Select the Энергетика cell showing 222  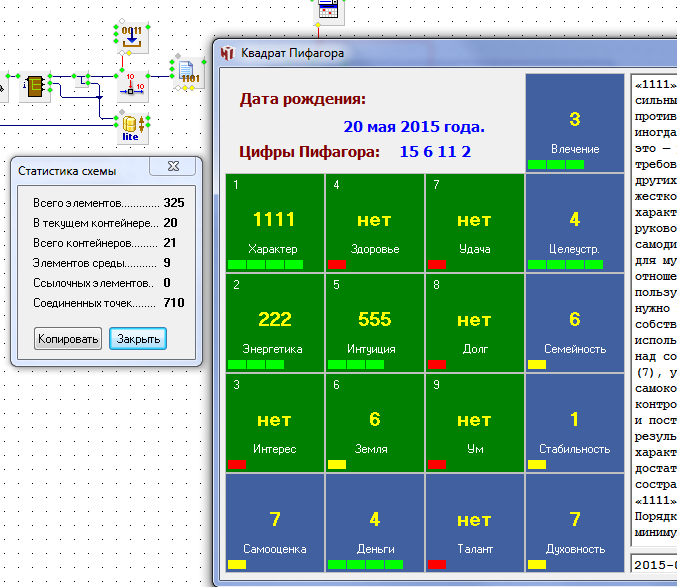275,322
